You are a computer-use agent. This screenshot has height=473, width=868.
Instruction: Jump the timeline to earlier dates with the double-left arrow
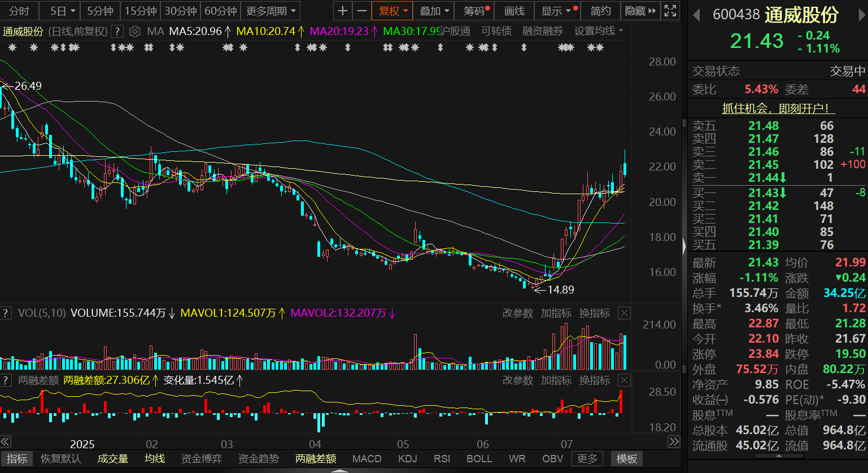pos(5,441)
